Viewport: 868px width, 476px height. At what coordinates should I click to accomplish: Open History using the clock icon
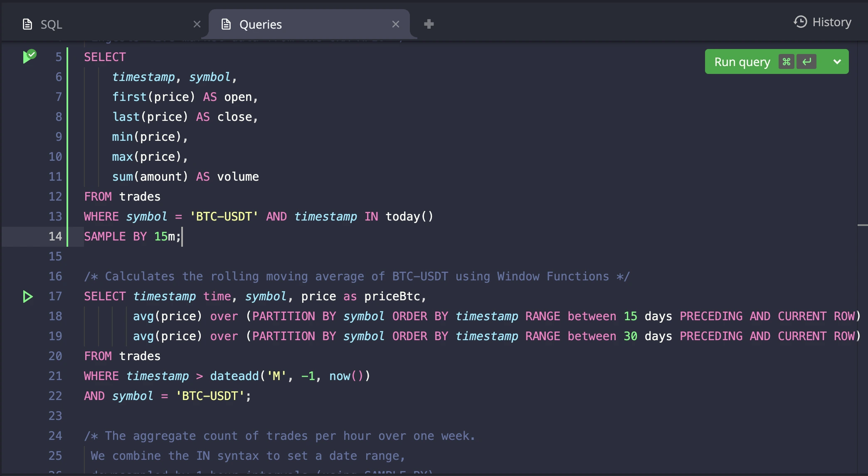(x=800, y=22)
